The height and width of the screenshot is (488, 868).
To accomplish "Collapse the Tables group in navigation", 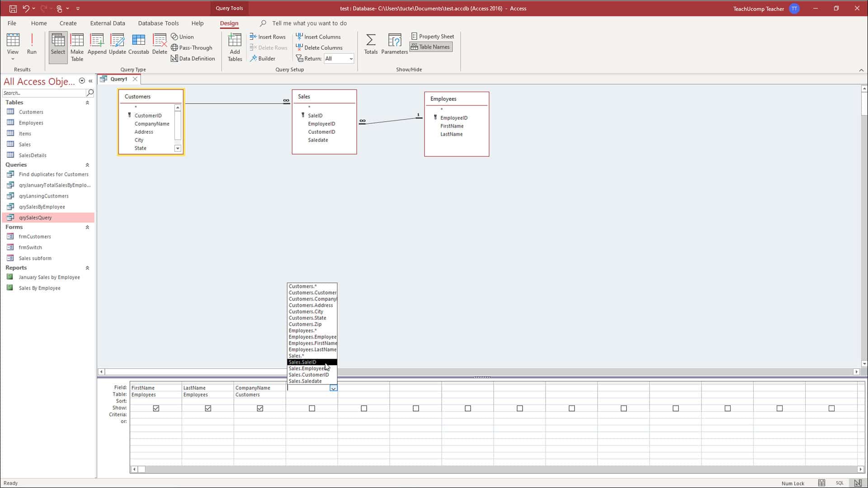I will tap(87, 103).
